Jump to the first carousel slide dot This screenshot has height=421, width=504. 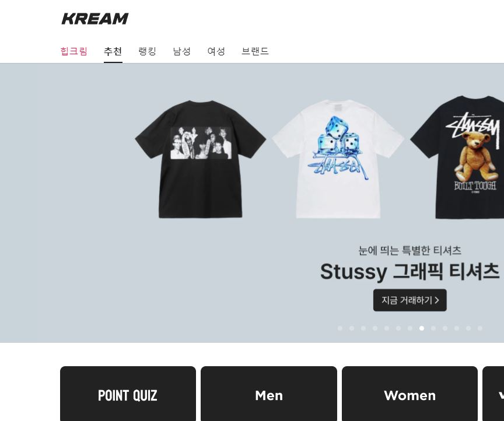click(x=340, y=328)
